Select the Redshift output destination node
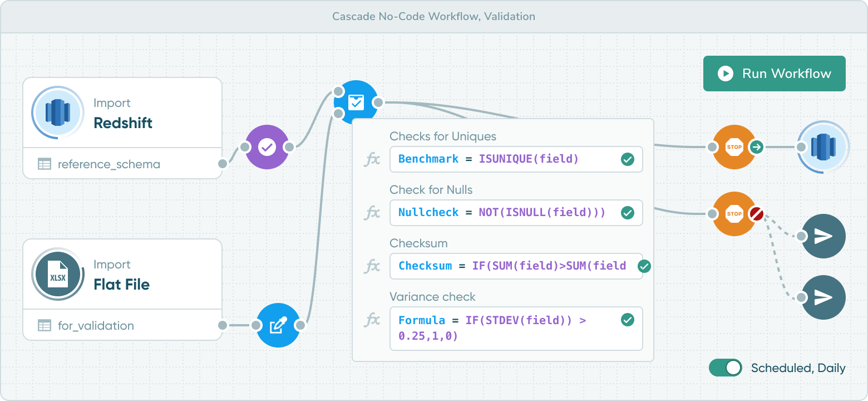Screen dimensions: 868x401 823,147
